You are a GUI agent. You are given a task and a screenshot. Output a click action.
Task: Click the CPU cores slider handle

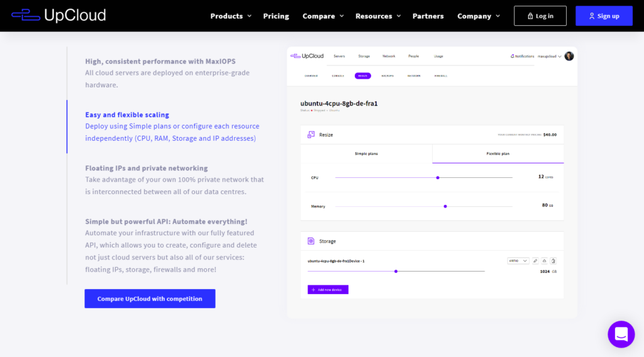point(438,177)
